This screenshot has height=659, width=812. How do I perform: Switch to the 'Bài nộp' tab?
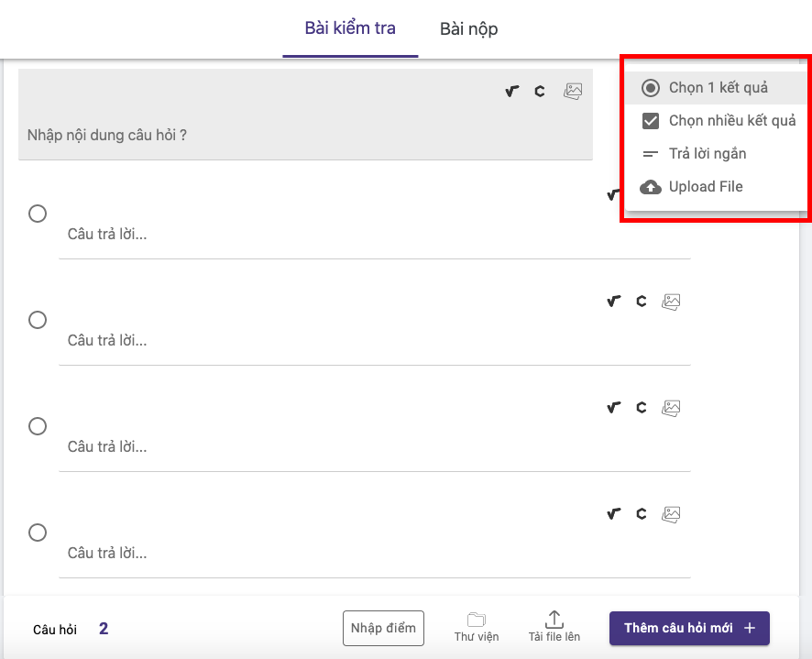click(x=468, y=28)
